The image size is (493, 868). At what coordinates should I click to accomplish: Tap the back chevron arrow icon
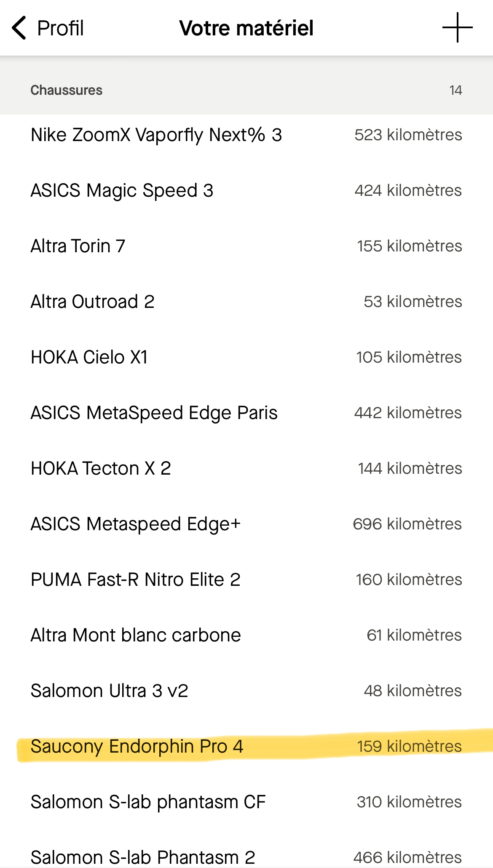point(19,28)
